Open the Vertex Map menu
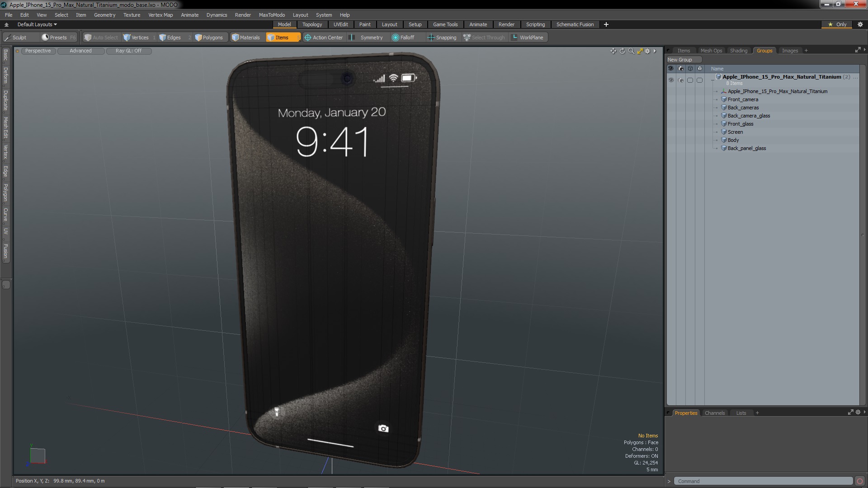 click(160, 15)
